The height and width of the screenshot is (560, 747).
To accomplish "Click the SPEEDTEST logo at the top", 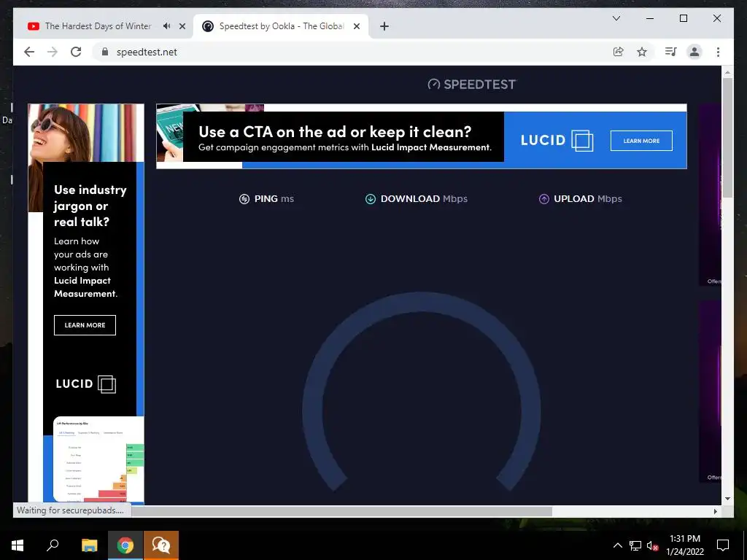I will (x=472, y=85).
